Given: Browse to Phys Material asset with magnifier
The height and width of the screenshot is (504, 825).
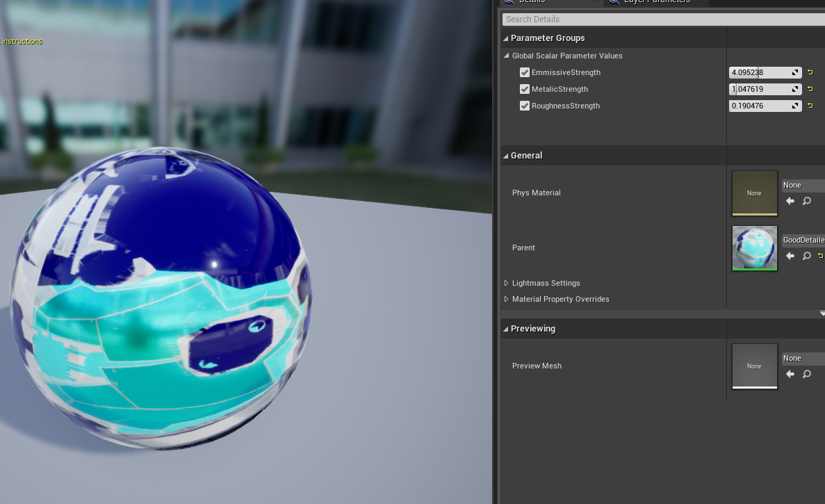Looking at the screenshot, I should click(x=807, y=201).
